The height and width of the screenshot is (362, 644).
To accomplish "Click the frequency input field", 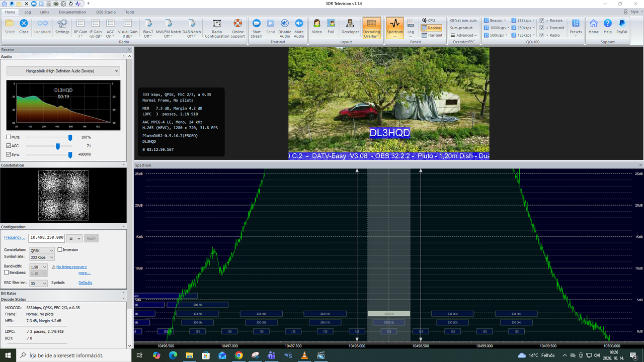I will coord(47,238).
